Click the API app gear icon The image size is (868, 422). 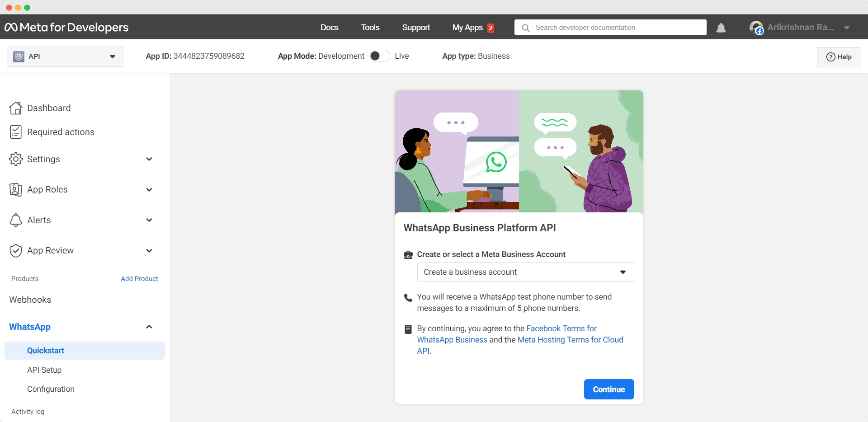tap(19, 56)
